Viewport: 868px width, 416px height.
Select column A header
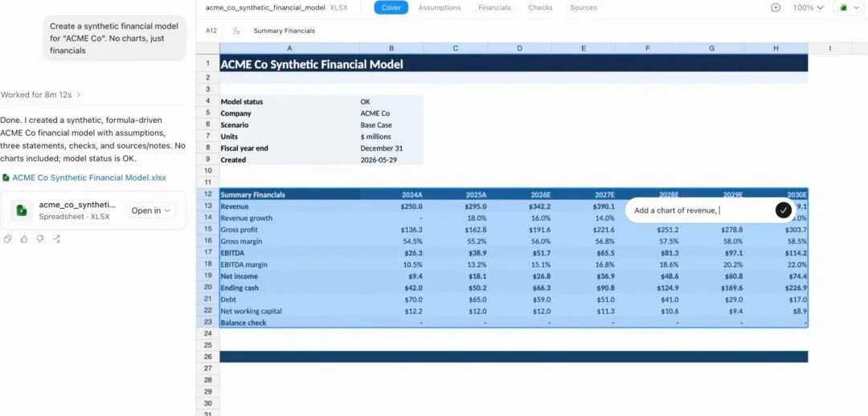pyautogui.click(x=289, y=49)
